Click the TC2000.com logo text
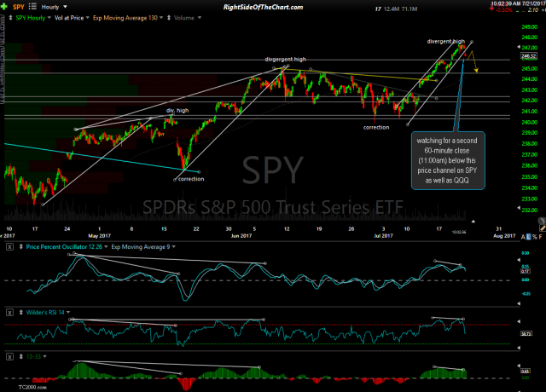This screenshot has width=546, height=392. click(32, 387)
